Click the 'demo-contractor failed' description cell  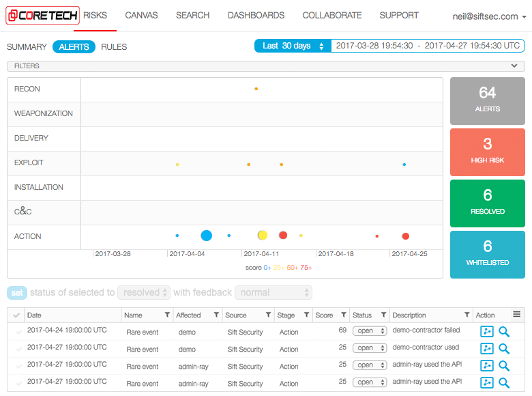point(426,330)
